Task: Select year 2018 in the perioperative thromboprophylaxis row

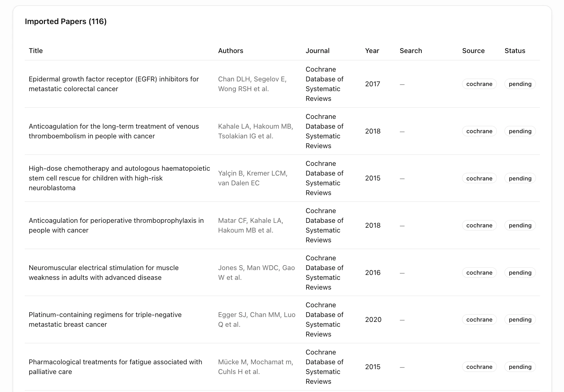Action: pos(373,225)
